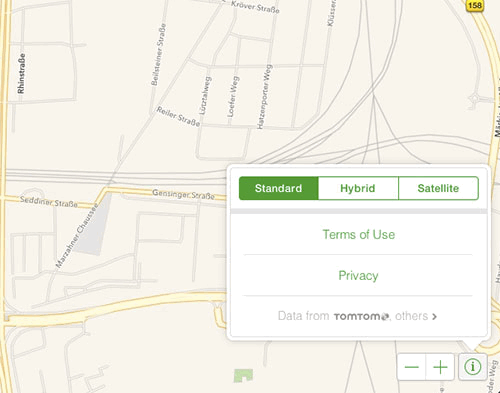Switch to Hybrid map view
The height and width of the screenshot is (393, 500).
(358, 188)
